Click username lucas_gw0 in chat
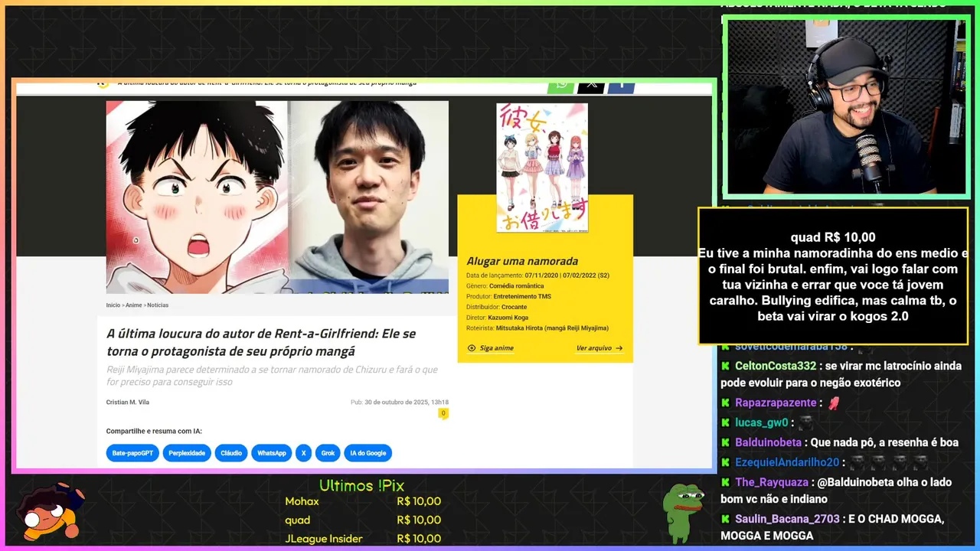Image resolution: width=980 pixels, height=551 pixels. pos(762,422)
